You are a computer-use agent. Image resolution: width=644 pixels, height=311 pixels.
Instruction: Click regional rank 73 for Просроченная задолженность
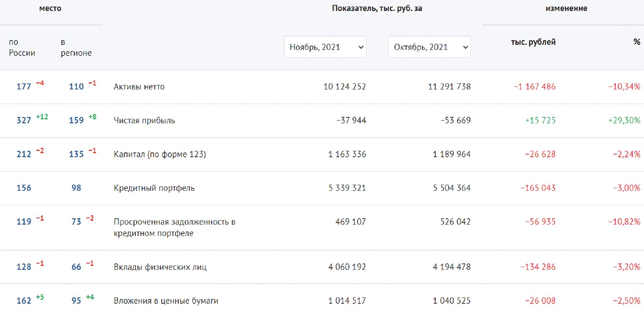[76, 222]
